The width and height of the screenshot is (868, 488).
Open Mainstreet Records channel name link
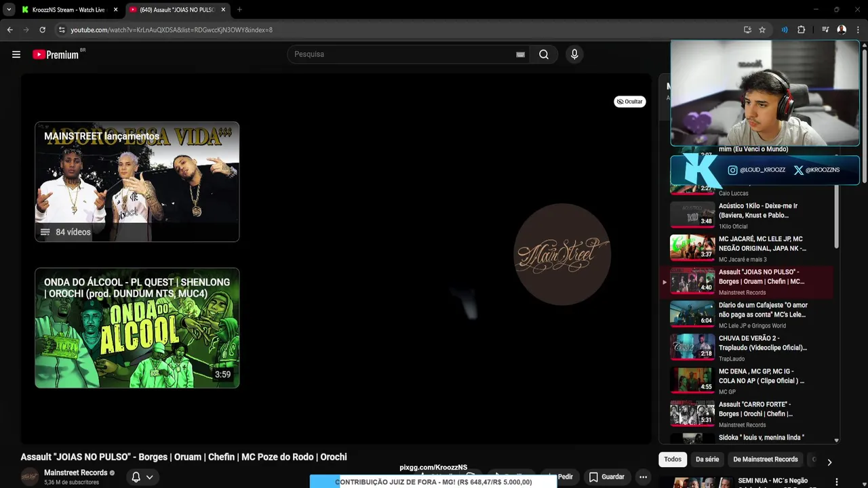76,472
